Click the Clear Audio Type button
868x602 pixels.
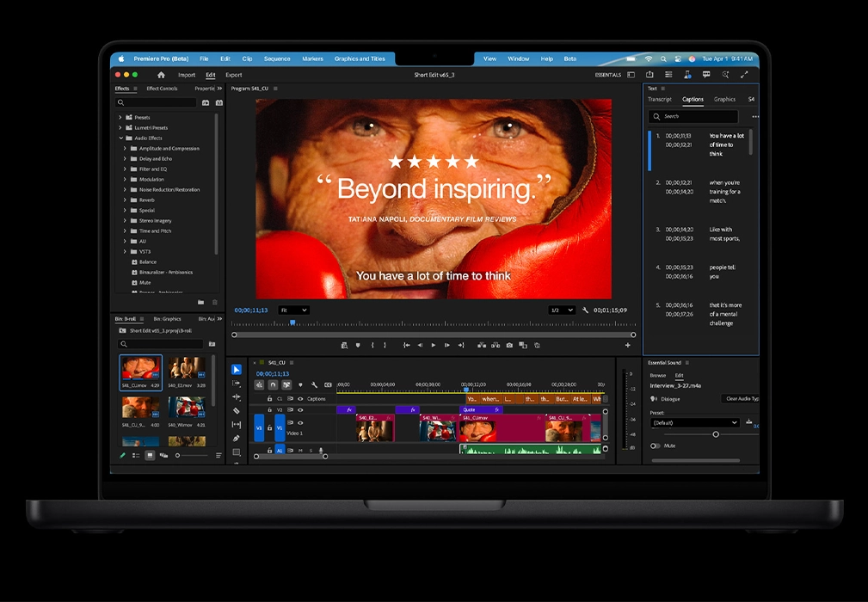(x=742, y=399)
